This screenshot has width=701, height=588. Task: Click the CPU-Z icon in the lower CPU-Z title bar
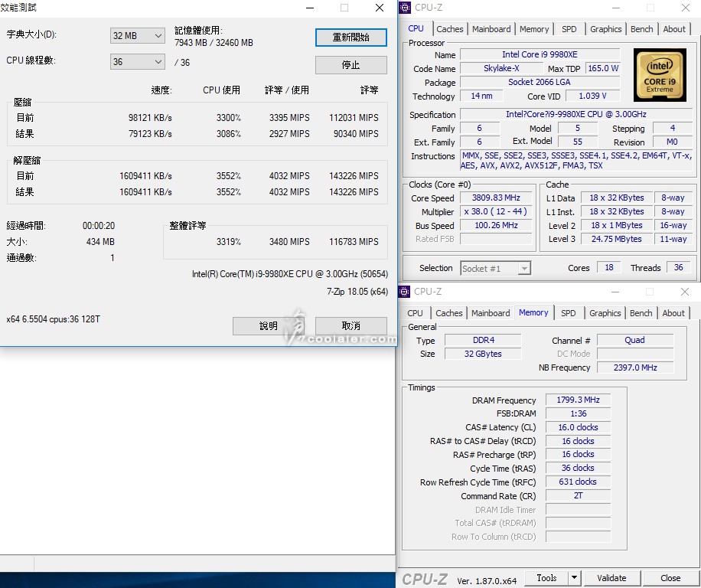[404, 292]
